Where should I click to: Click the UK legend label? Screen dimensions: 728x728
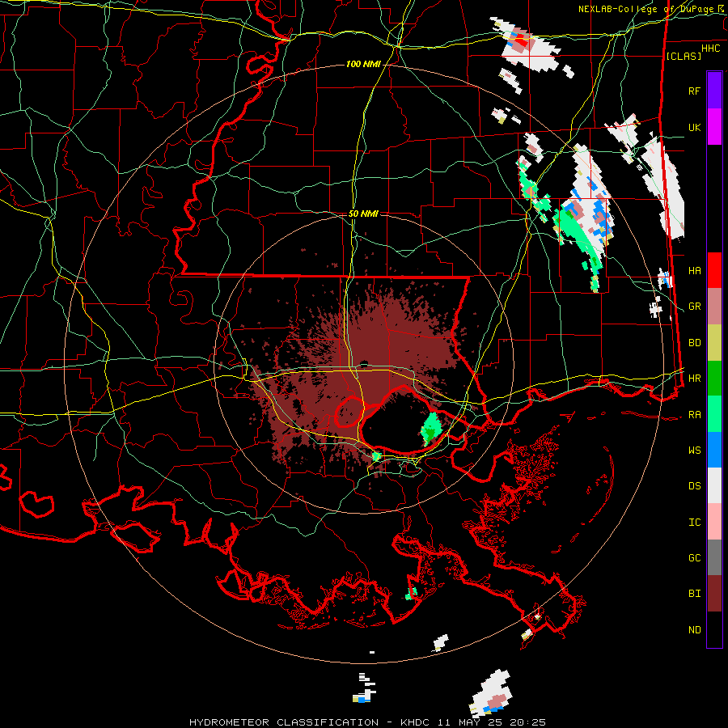(x=694, y=127)
